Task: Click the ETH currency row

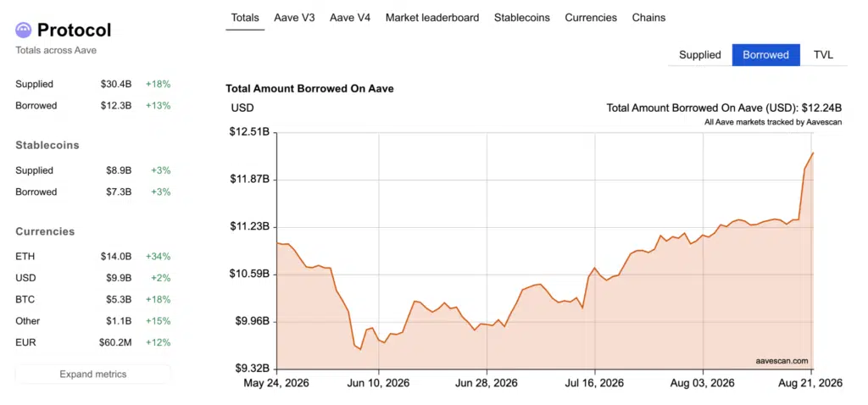Action: tap(93, 257)
